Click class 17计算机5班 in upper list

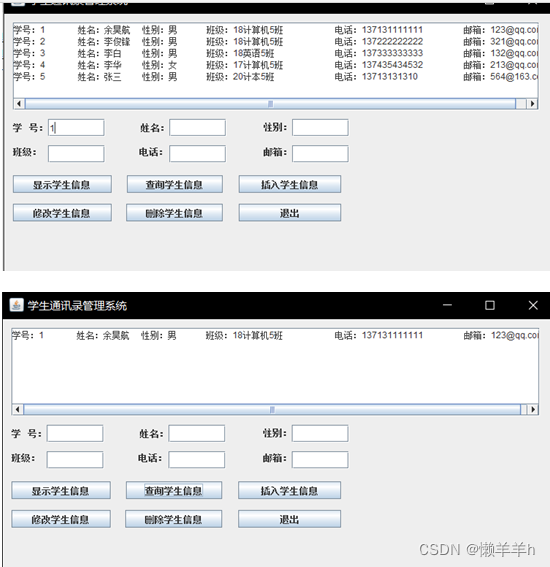pyautogui.click(x=258, y=65)
